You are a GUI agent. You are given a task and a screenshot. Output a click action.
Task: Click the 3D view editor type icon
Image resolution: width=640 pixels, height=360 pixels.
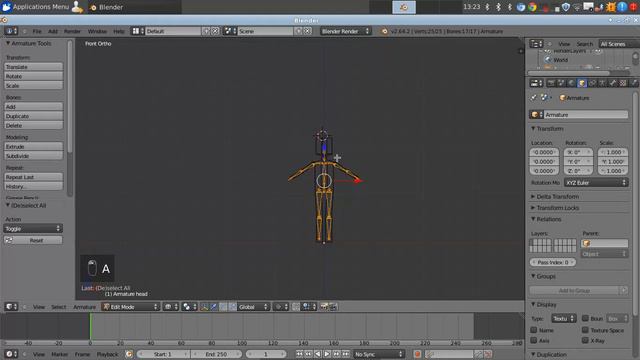pyautogui.click(x=11, y=307)
